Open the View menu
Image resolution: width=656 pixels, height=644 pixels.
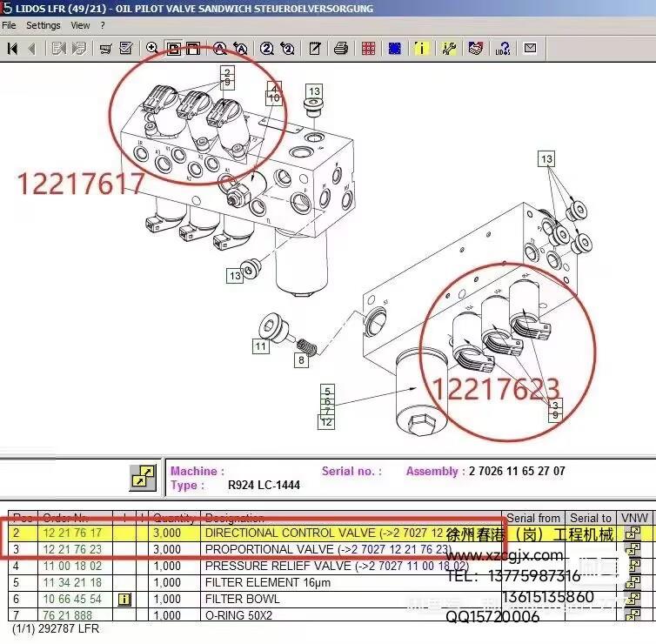pos(80,25)
